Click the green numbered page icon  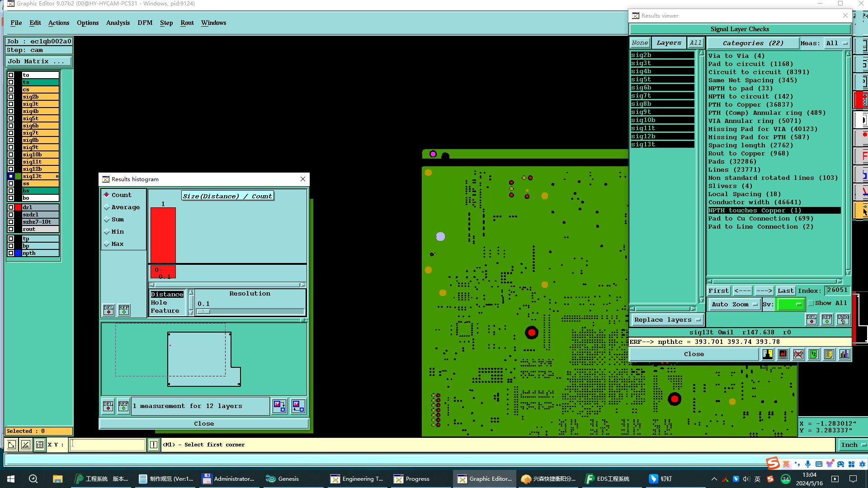pos(814,354)
